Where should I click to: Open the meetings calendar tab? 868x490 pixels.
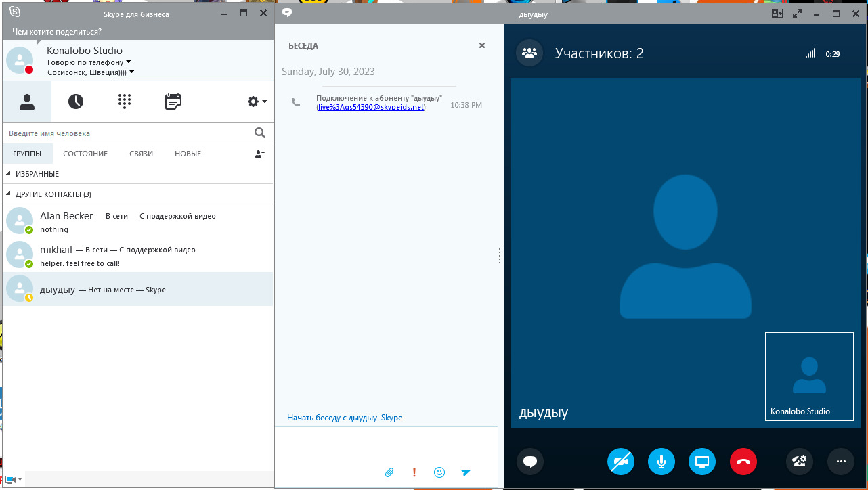tap(173, 102)
